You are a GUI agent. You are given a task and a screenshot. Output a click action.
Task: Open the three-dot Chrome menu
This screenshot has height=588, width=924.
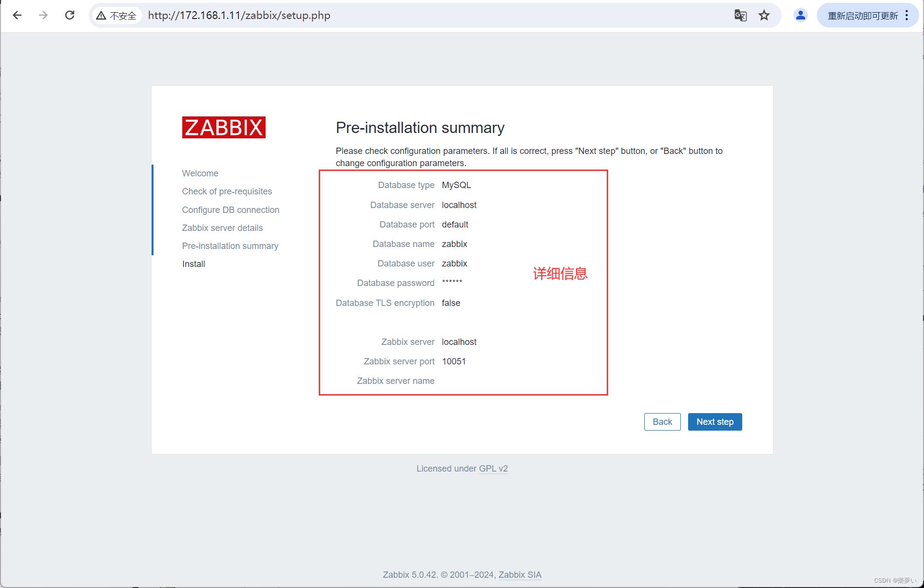tap(907, 15)
